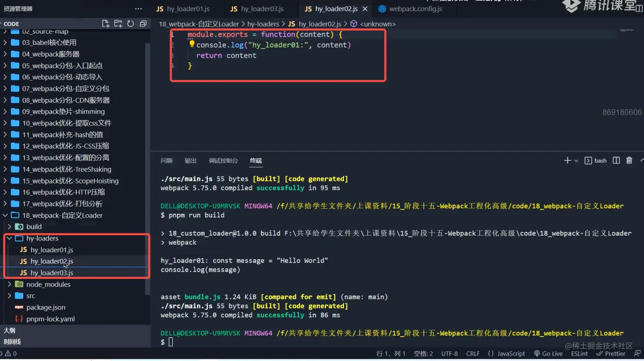
Task: Expand the src folder chevron
Action: (9, 296)
